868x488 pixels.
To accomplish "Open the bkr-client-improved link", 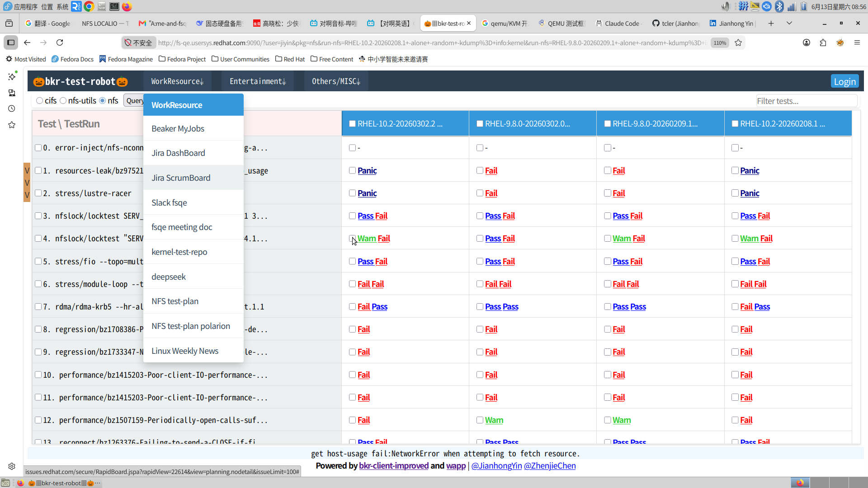I will pyautogui.click(x=394, y=465).
